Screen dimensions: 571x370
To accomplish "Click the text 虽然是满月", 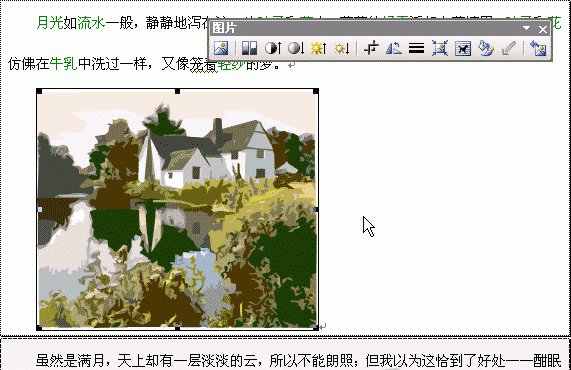I will pos(70,361).
